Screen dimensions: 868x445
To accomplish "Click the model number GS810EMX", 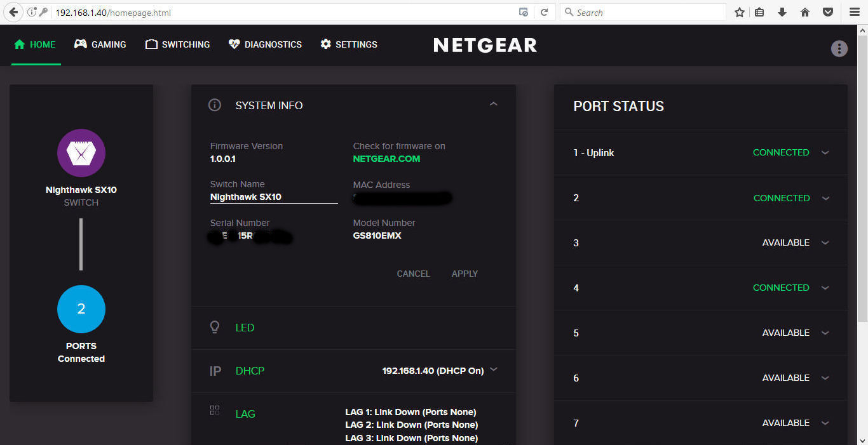I will (377, 236).
